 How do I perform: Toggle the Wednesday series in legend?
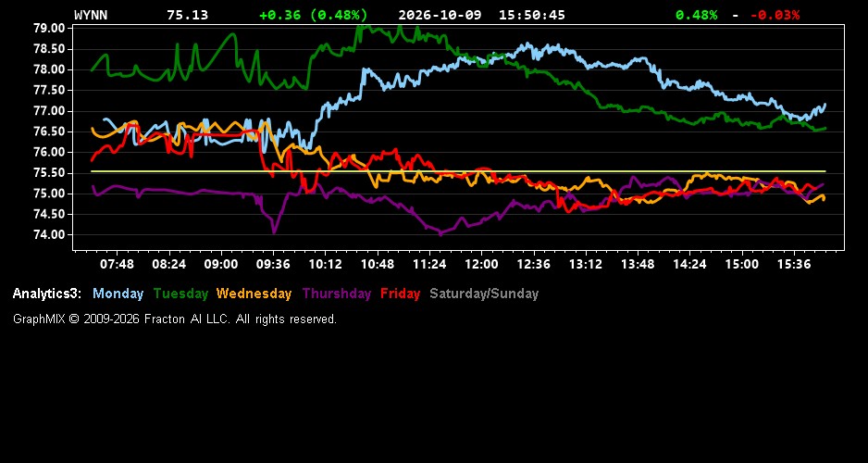tap(254, 294)
